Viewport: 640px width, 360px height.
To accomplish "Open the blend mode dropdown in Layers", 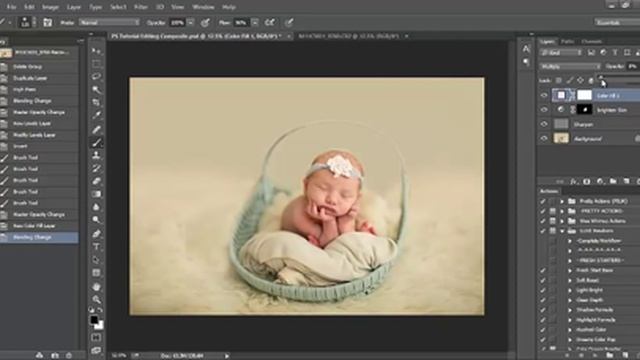I will [x=570, y=66].
